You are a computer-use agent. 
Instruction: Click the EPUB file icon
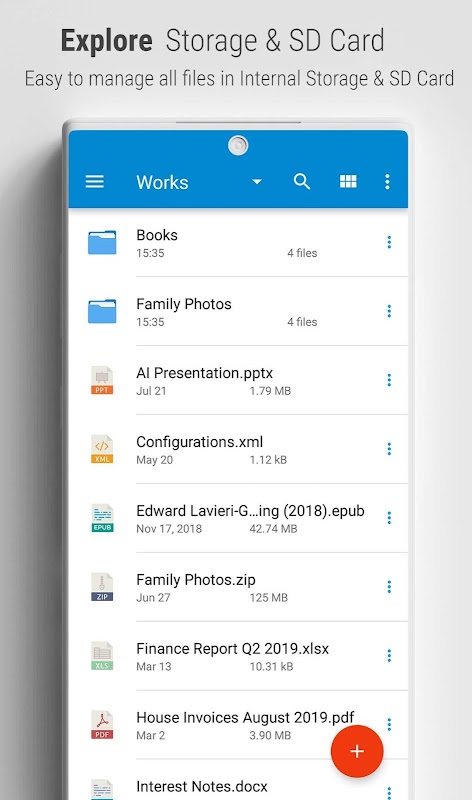[102, 518]
